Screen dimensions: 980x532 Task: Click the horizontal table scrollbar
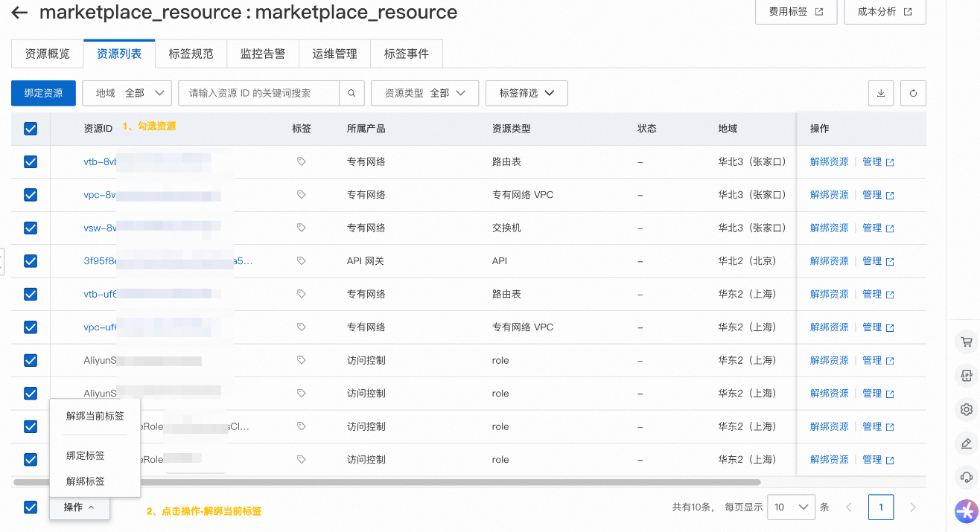387,482
